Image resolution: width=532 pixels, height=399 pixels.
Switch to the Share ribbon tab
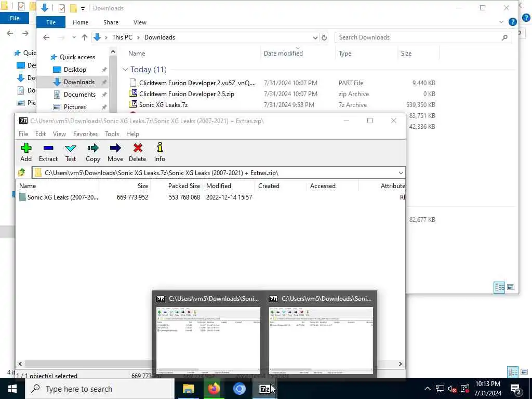pyautogui.click(x=111, y=22)
